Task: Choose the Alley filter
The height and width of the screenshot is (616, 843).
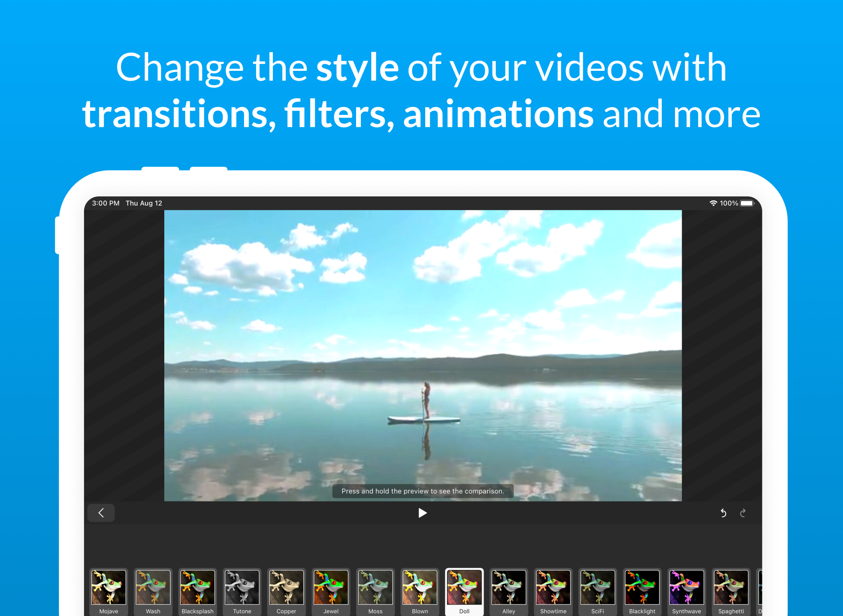Action: click(509, 588)
